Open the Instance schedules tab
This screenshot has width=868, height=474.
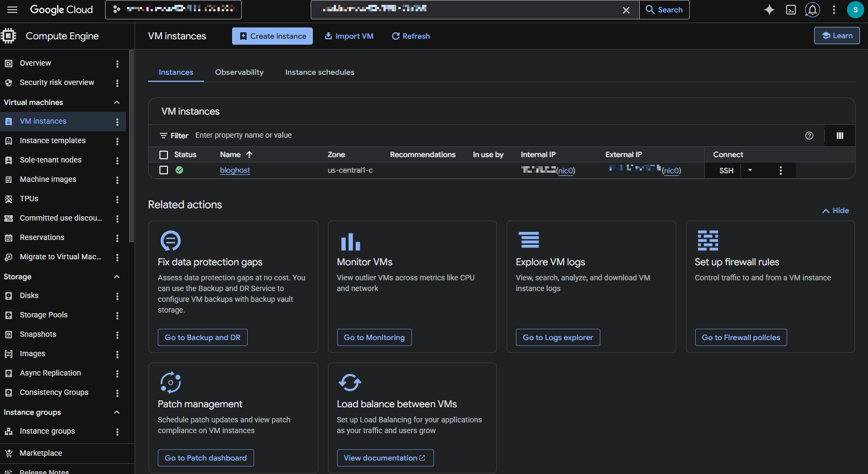[x=320, y=72]
